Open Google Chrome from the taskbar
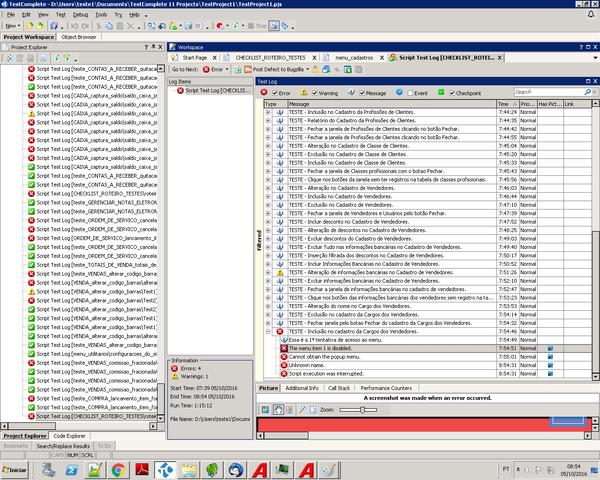 pos(117,468)
